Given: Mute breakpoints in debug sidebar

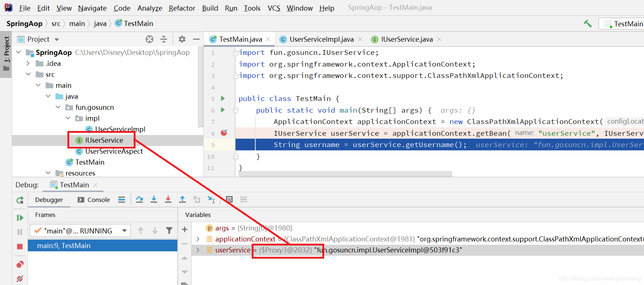Looking at the screenshot, I should pos(20,279).
